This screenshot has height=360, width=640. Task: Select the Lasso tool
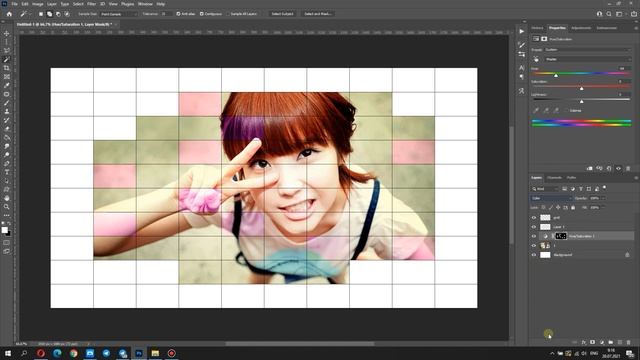point(7,51)
